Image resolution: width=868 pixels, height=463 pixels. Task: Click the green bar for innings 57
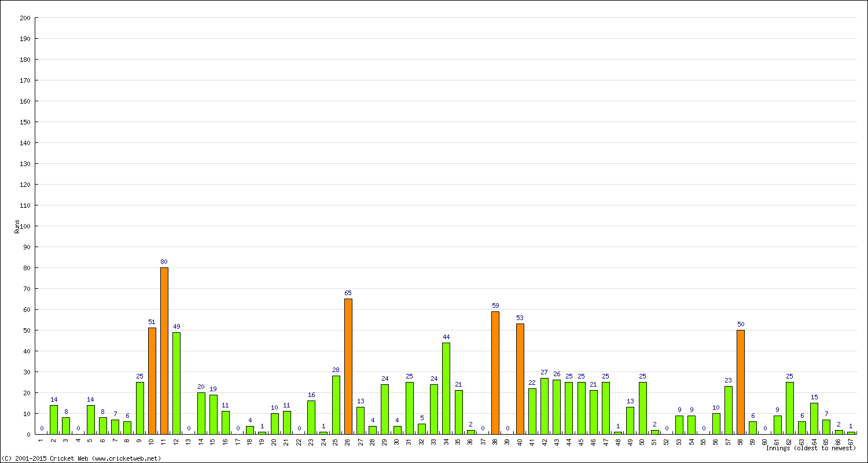tap(729, 410)
